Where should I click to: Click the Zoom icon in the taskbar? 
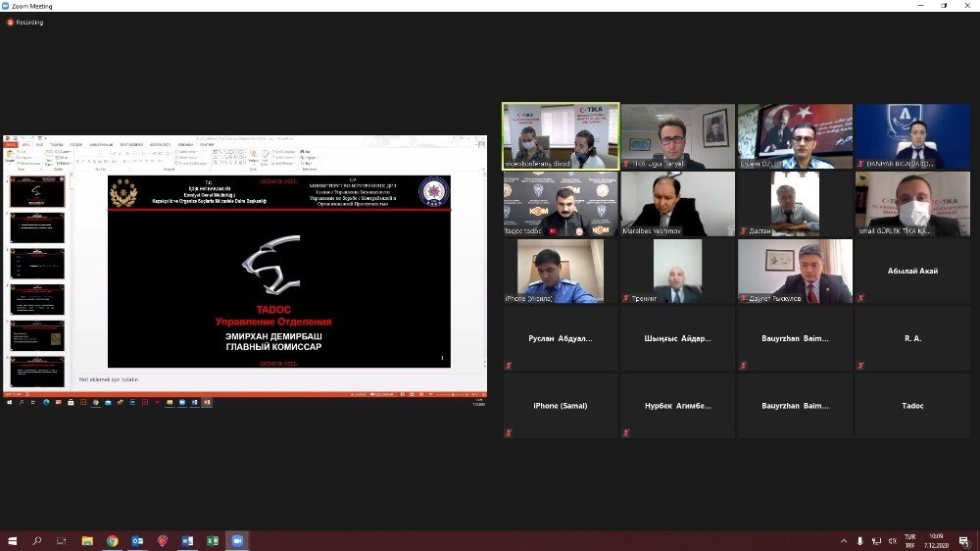[x=236, y=540]
